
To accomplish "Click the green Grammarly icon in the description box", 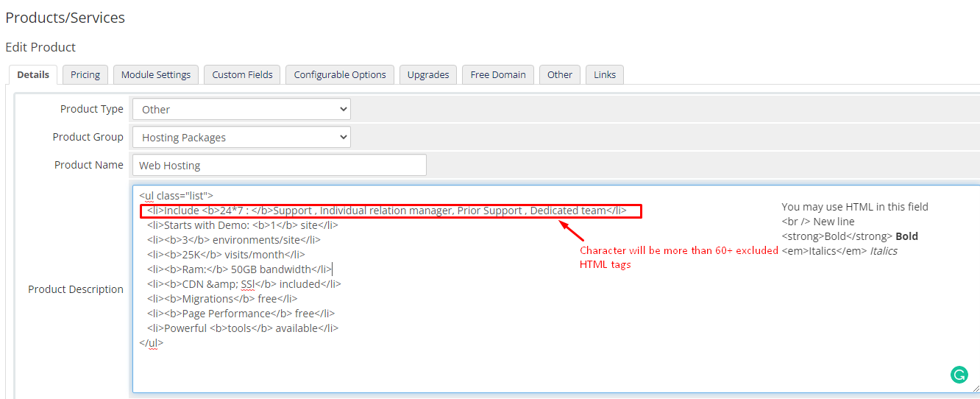I will pos(959,375).
